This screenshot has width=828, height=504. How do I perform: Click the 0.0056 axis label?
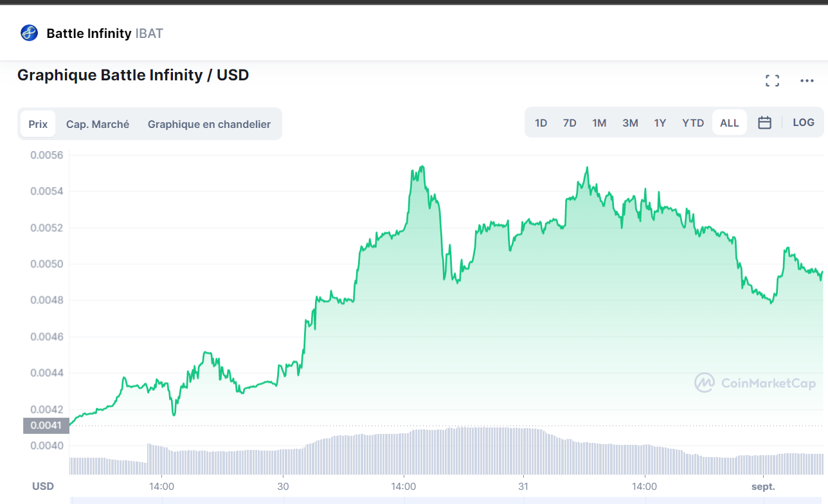(x=46, y=155)
